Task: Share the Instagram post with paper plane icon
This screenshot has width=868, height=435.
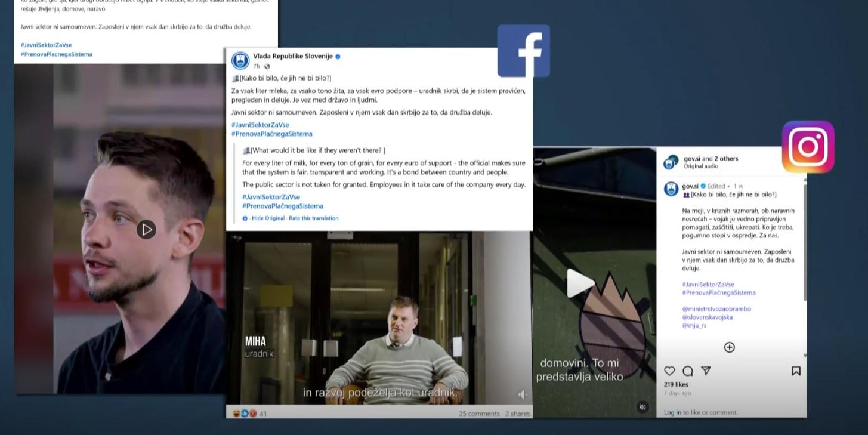Action: (706, 371)
